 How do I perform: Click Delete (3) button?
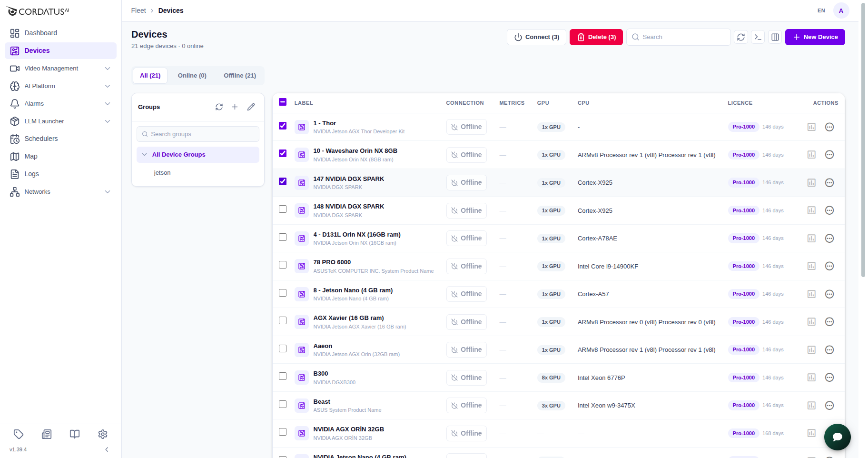coord(596,37)
